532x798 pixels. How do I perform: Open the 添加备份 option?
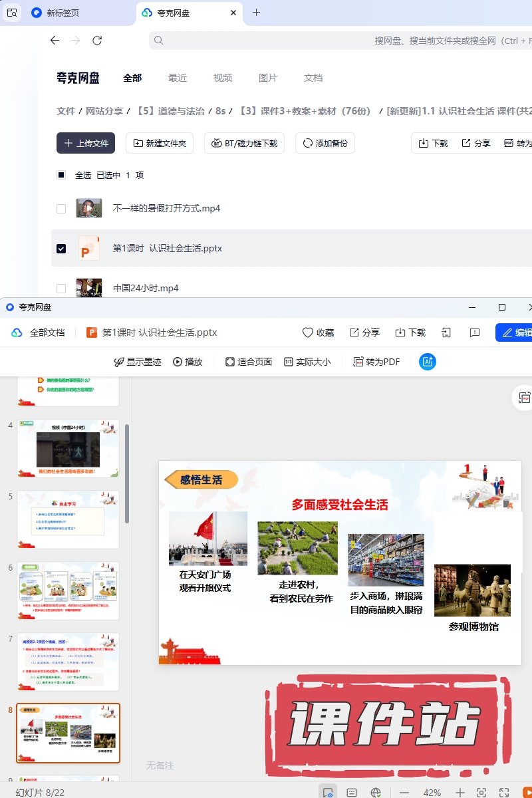(x=325, y=143)
